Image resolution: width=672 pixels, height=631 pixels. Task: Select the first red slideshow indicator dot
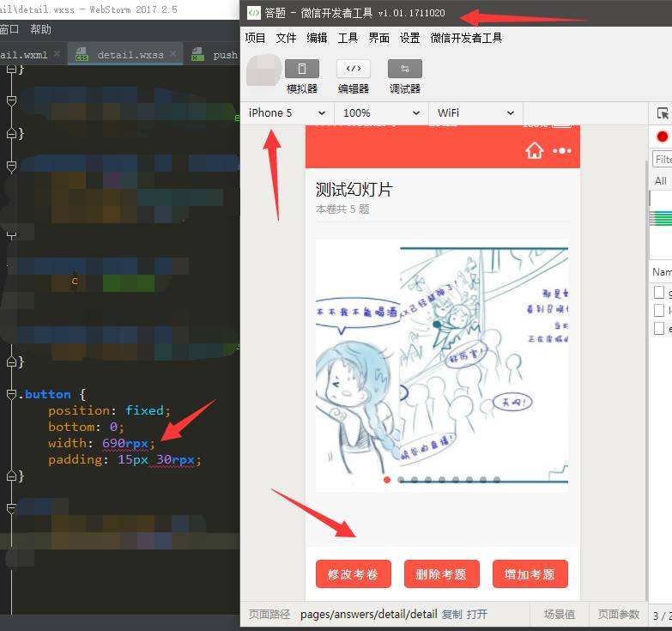tap(387, 480)
